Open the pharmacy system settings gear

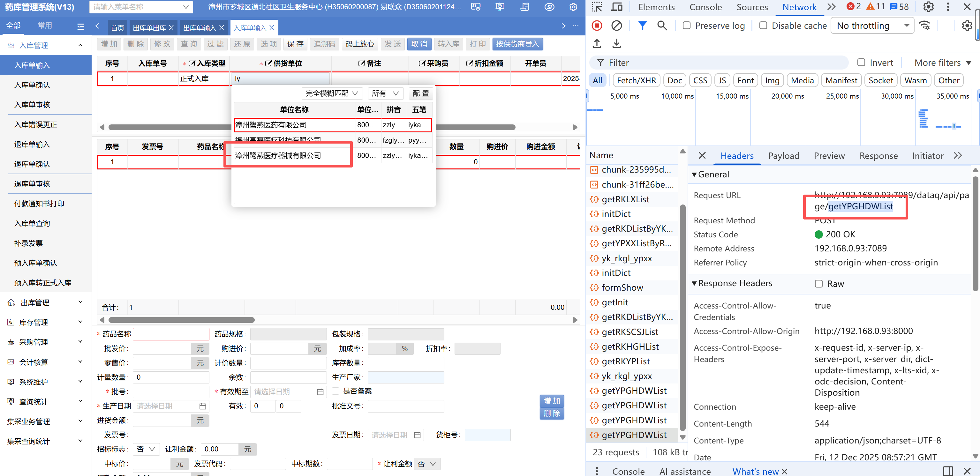pyautogui.click(x=573, y=7)
